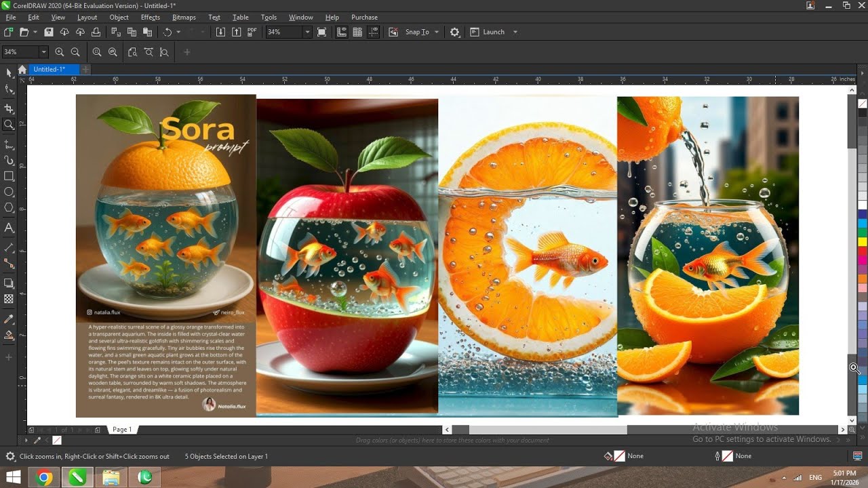The image size is (868, 488).
Task: Select the Transparency checkerboard tool
Action: pos(9,299)
